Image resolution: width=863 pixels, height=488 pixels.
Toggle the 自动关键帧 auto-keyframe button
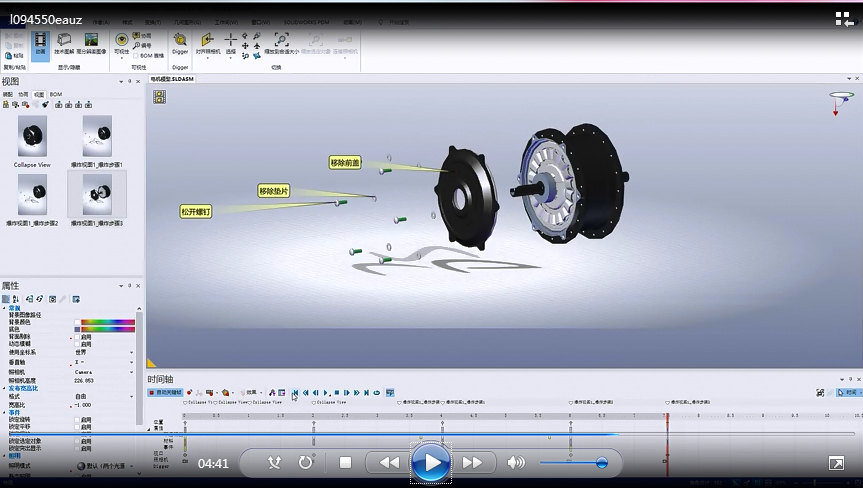(166, 392)
